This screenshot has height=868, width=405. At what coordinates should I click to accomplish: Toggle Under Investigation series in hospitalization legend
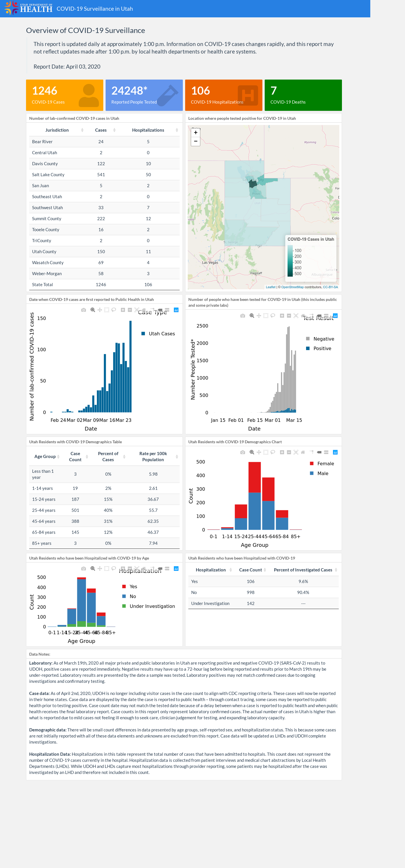point(148,606)
